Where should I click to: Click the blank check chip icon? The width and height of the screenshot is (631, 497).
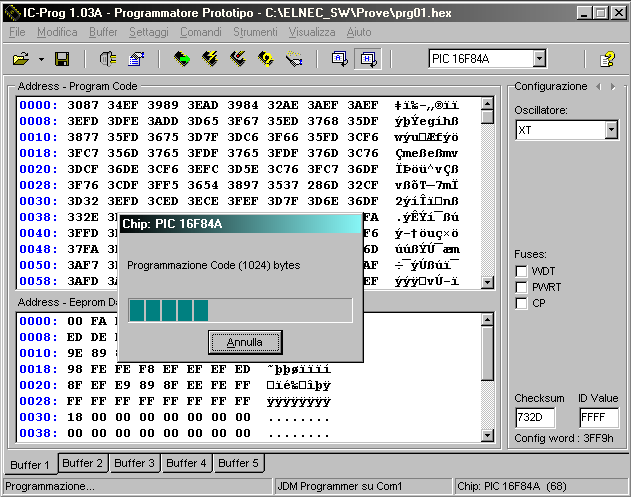[x=294, y=59]
